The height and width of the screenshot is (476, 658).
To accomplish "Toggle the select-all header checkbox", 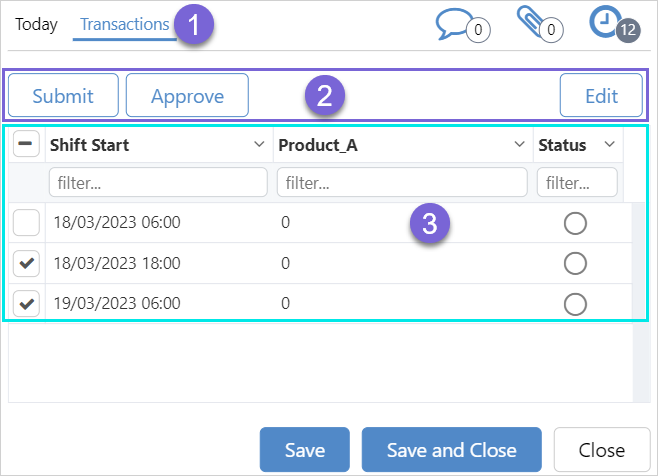I will click(27, 145).
